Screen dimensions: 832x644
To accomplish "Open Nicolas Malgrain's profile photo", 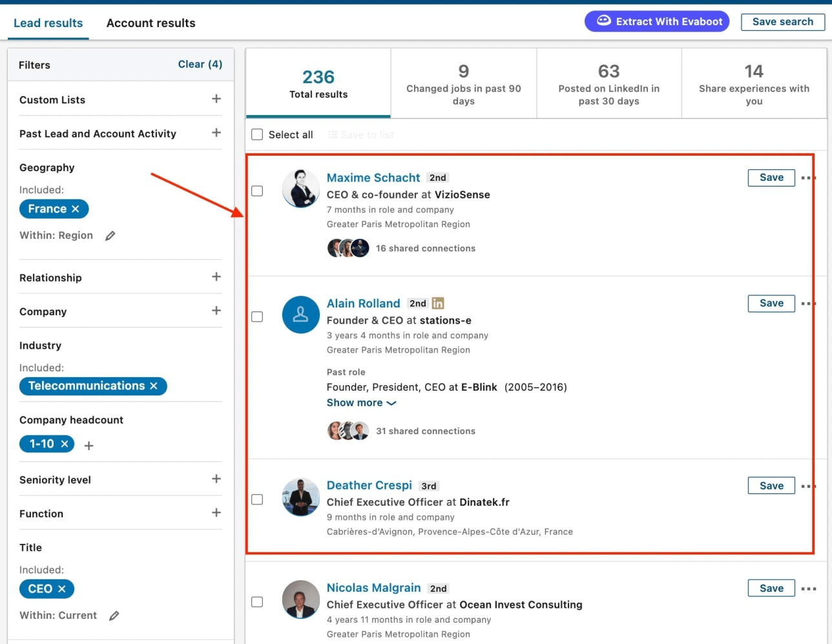I will pos(300,599).
